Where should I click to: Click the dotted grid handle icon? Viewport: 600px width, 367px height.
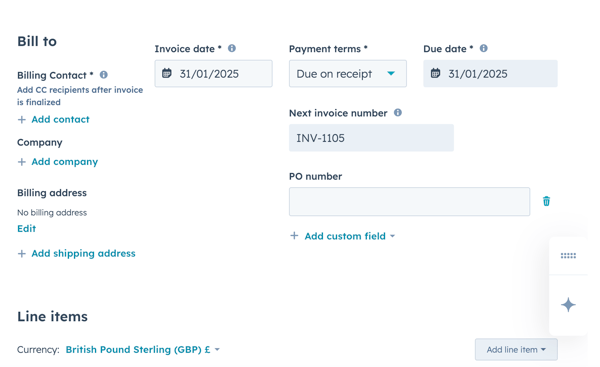point(568,256)
